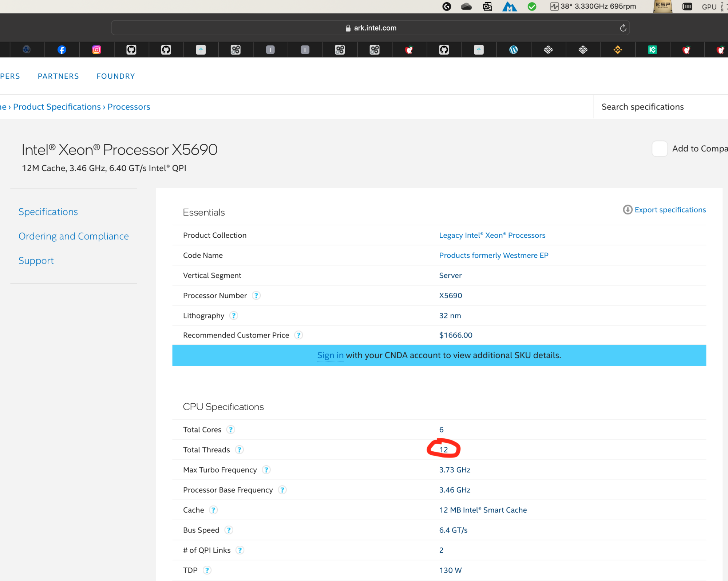Open the yellow Binance bookmark icon

coord(618,50)
